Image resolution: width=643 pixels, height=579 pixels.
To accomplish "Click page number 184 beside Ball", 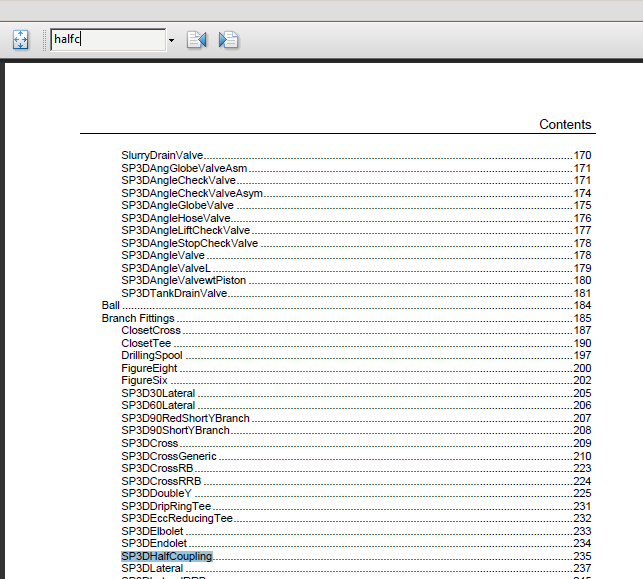I will click(582, 305).
